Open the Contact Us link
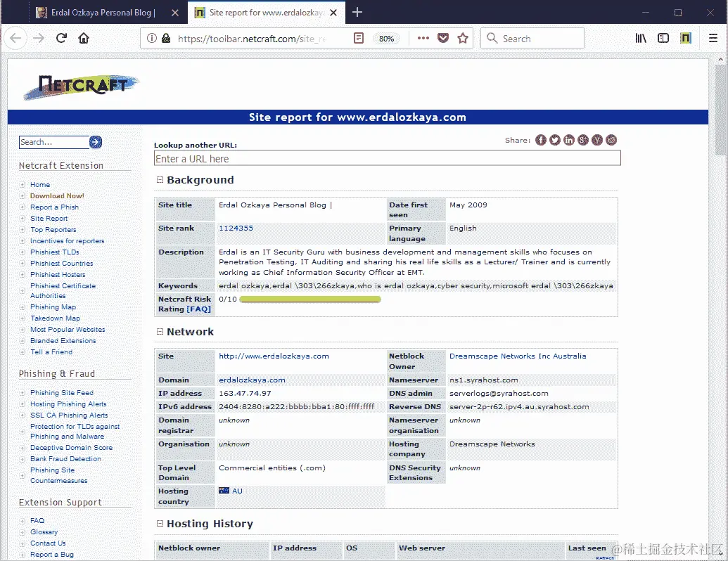This screenshot has width=728, height=561. (48, 543)
